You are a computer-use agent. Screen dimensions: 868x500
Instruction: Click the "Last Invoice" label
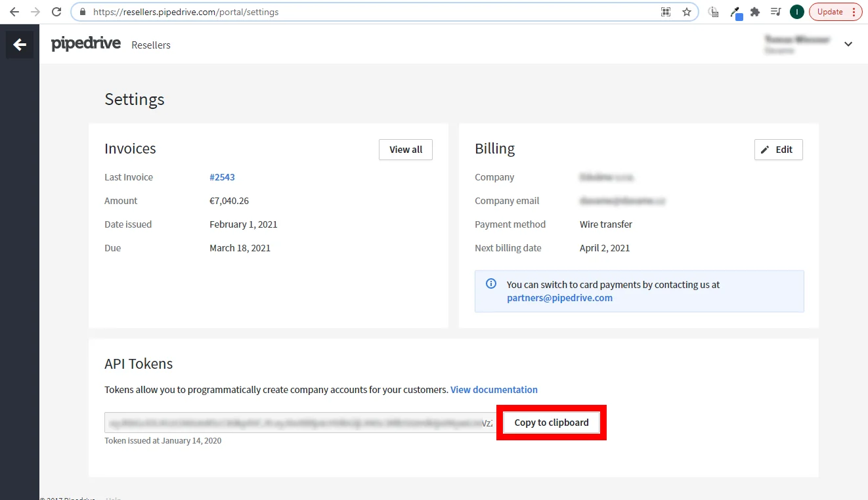pos(129,177)
